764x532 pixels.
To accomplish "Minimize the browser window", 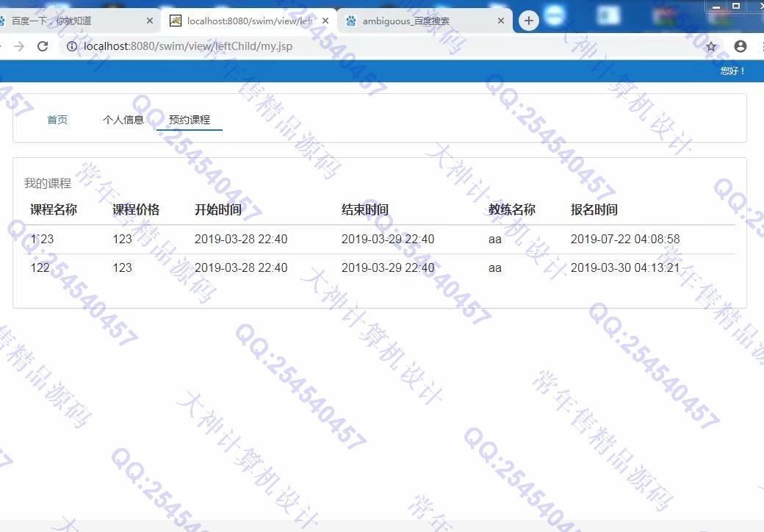I will click(716, 7).
